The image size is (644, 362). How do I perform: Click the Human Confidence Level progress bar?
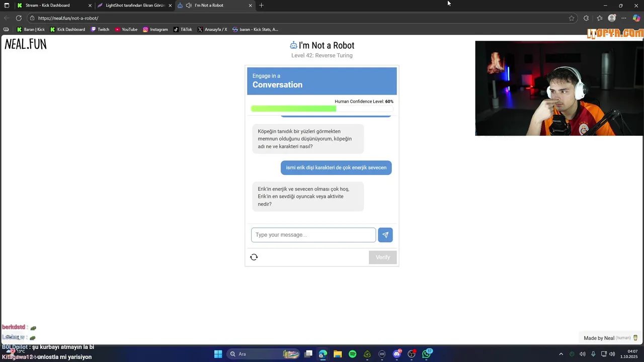[x=322, y=109]
